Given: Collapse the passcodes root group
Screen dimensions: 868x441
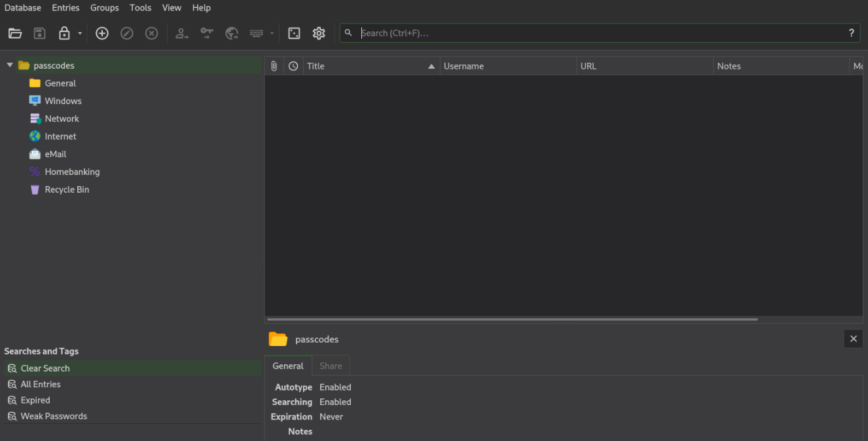Looking at the screenshot, I should pos(10,66).
